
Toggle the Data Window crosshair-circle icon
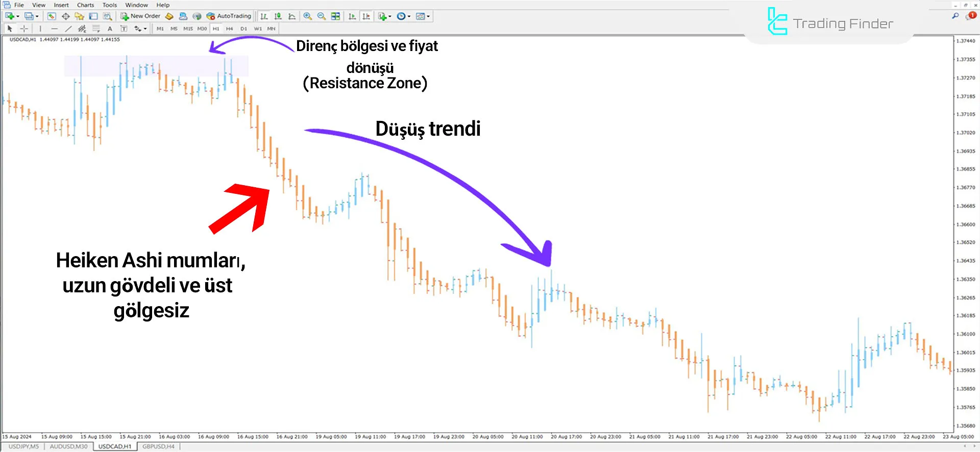pyautogui.click(x=66, y=16)
